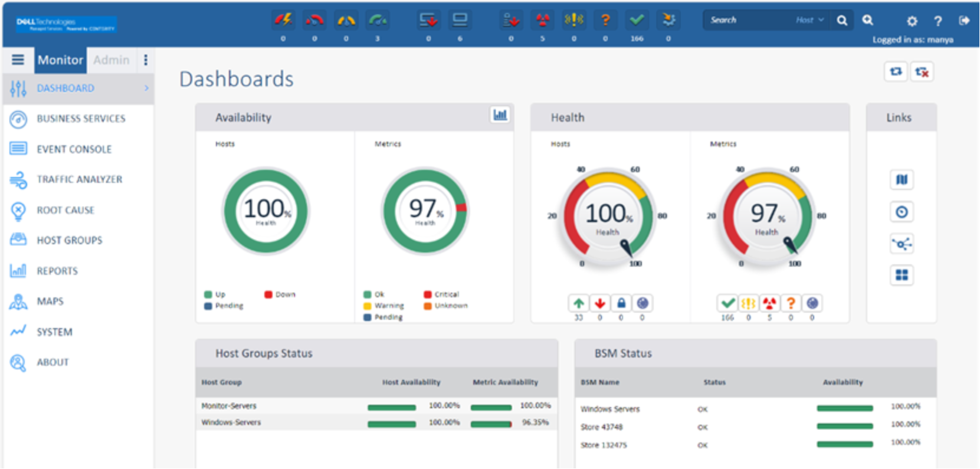Viewport: 980px width, 469px height.
Task: Click the yellow gauge status icon
Action: coord(346,20)
